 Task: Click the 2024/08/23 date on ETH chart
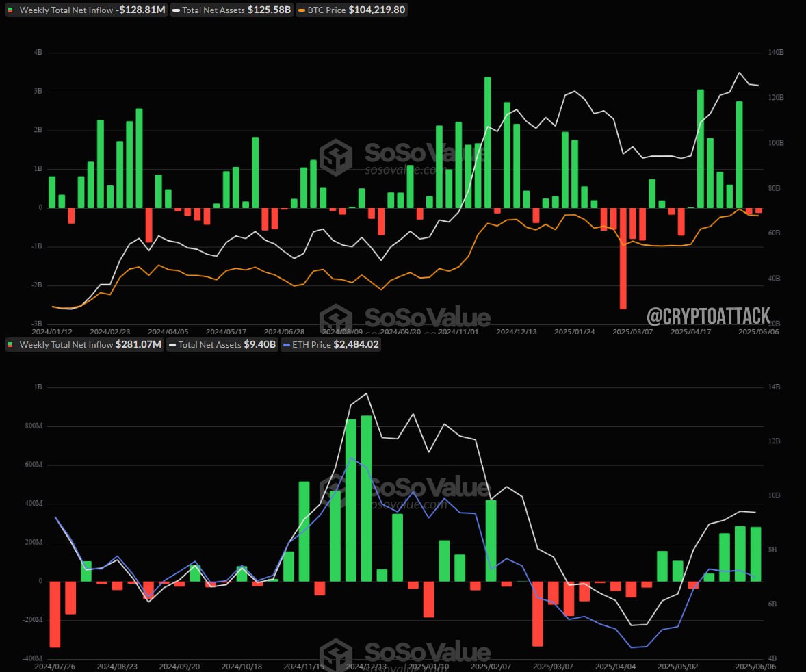tap(117, 667)
